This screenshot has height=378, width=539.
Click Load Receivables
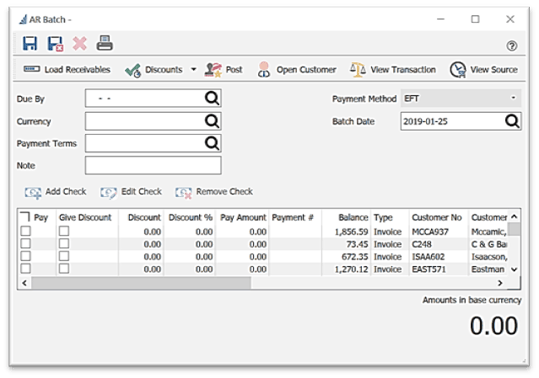[x=67, y=69]
